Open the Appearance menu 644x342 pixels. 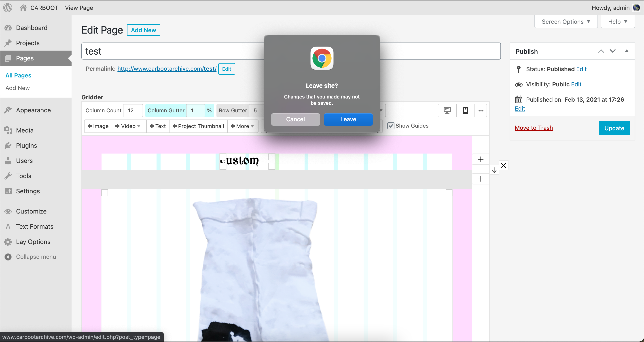(33, 110)
